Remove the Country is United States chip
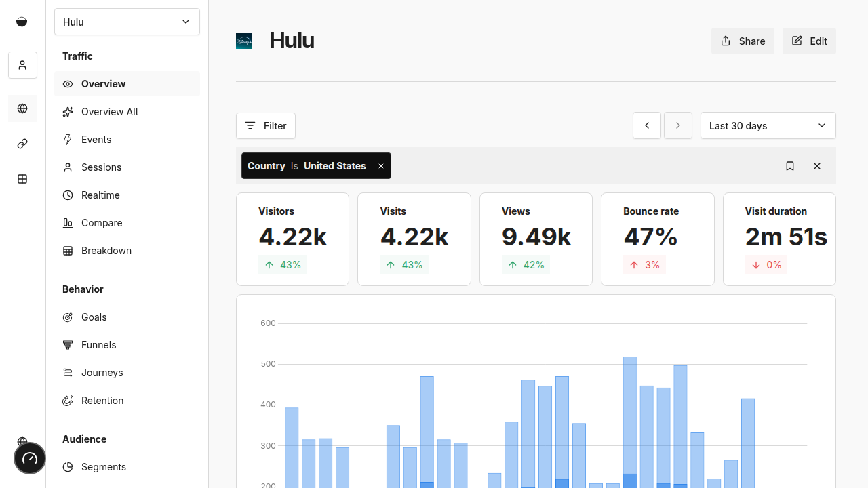This screenshot has height=488, width=868. pyautogui.click(x=381, y=166)
